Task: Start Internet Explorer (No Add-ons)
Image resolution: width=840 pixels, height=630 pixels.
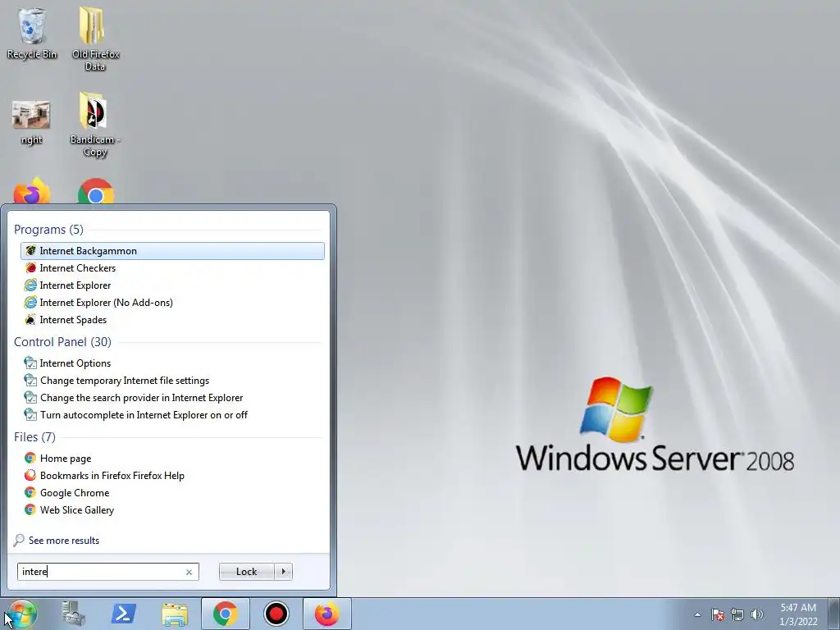Action: point(172,302)
